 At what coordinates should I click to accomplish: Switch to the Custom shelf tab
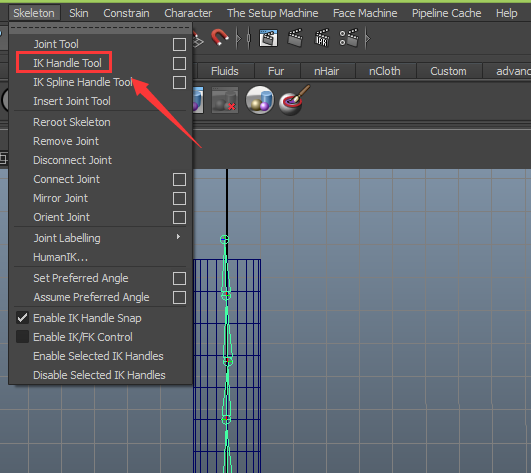tap(448, 71)
